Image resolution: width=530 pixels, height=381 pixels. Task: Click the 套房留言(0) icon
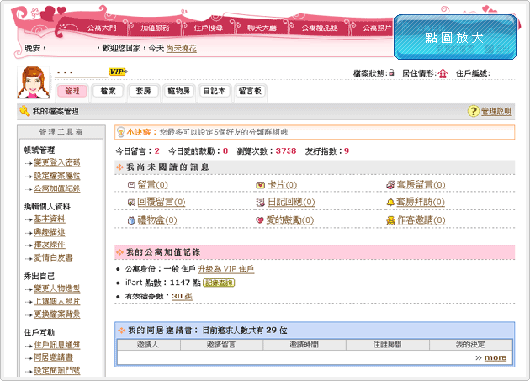(390, 185)
